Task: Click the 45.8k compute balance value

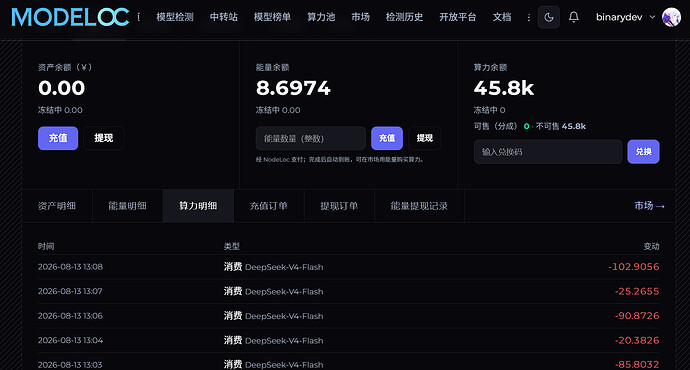Action: pos(504,88)
